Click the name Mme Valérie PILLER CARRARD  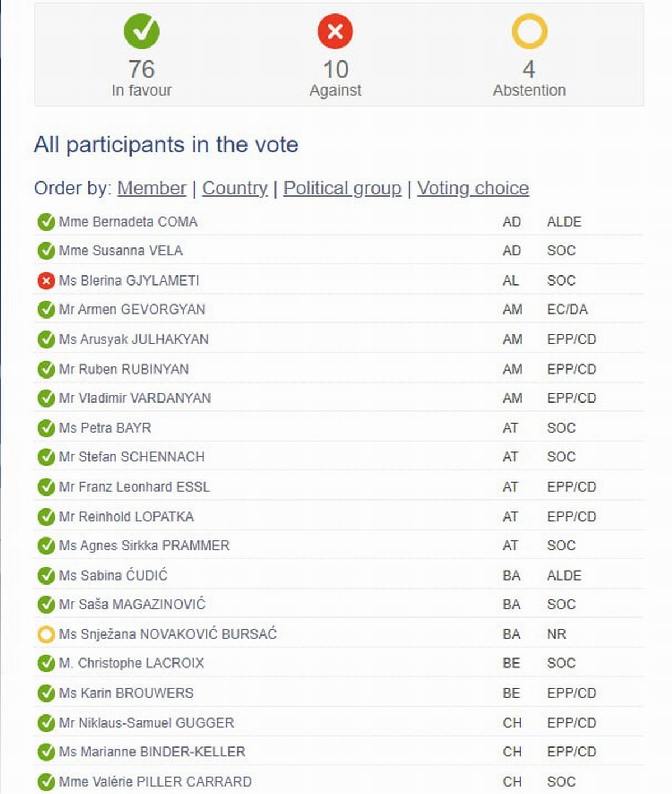pos(155,782)
